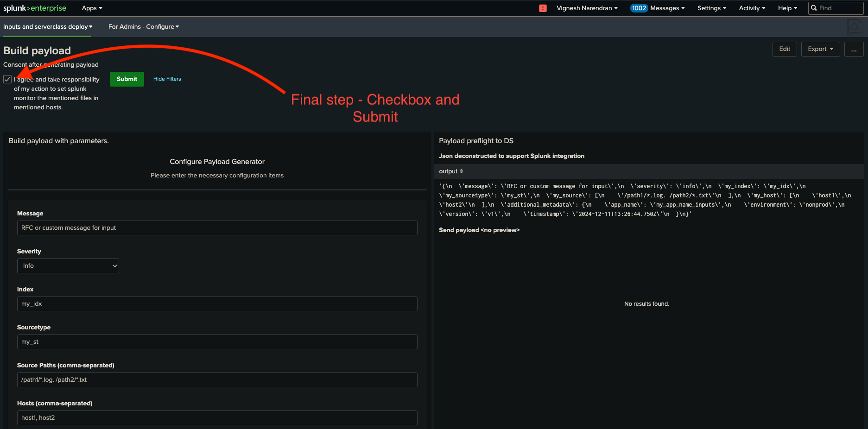Screen dimensions: 868x429
Task: Expand the Messages dropdown
Action: [x=667, y=8]
